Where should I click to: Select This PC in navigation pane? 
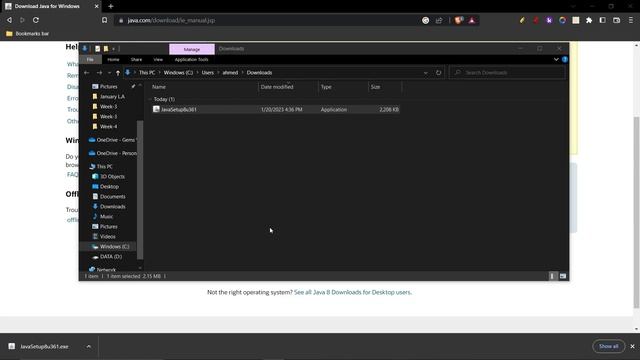[x=104, y=167]
